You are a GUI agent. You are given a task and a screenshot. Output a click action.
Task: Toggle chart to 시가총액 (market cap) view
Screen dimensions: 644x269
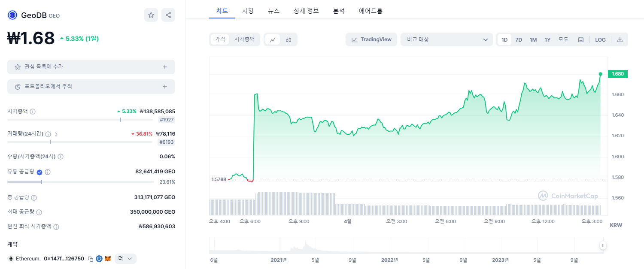click(x=244, y=39)
